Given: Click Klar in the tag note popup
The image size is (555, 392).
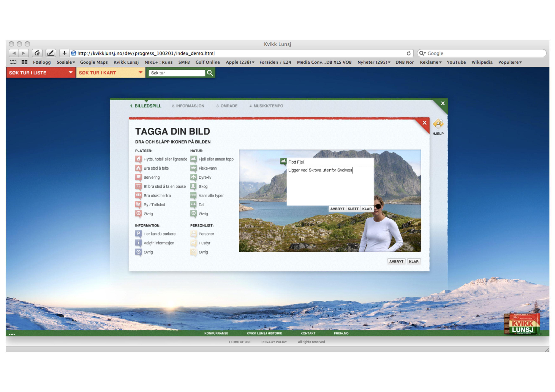Looking at the screenshot, I should (x=367, y=209).
